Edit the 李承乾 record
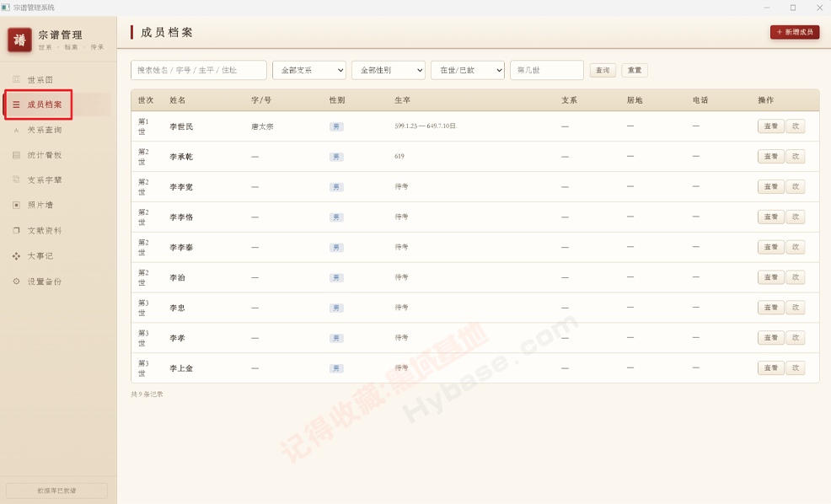This screenshot has height=504, width=831. click(796, 156)
